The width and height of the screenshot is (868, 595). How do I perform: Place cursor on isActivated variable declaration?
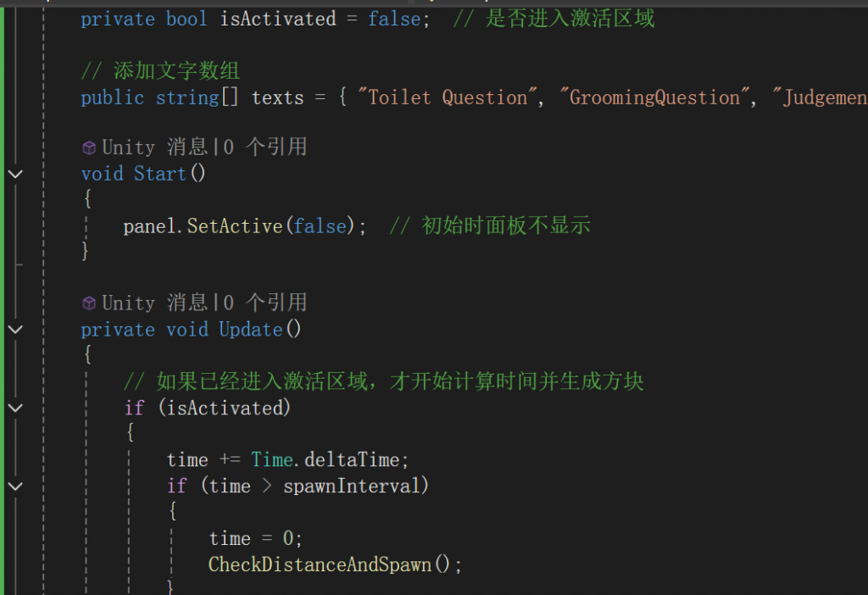click(x=278, y=19)
